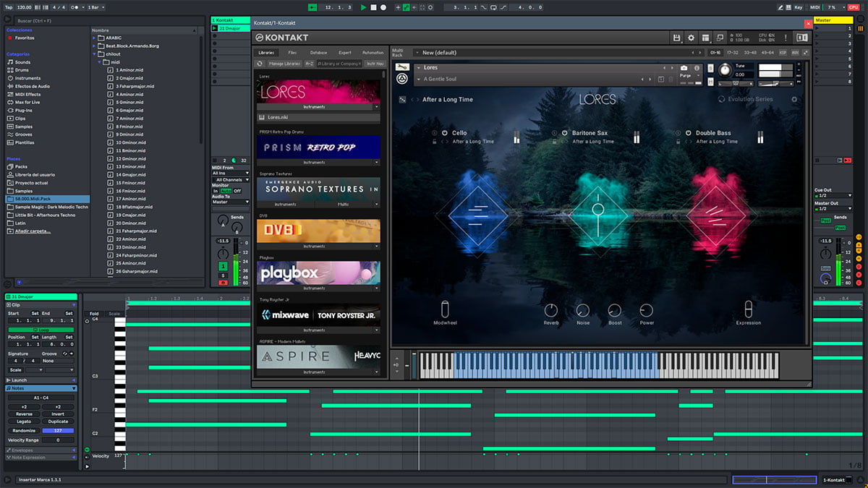
Task: Open Kontakt settings gear
Action: [691, 38]
